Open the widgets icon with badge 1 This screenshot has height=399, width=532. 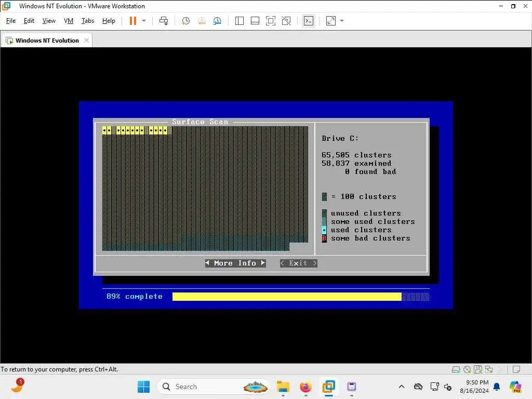(x=17, y=386)
